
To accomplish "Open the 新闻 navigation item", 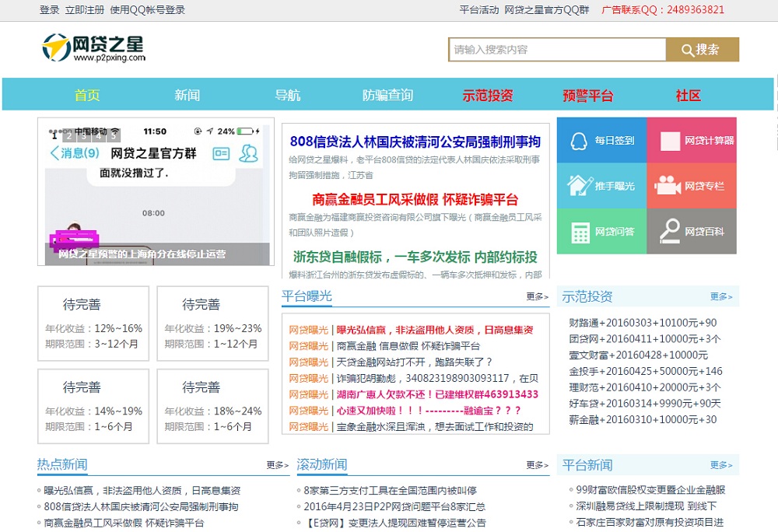I will (187, 95).
